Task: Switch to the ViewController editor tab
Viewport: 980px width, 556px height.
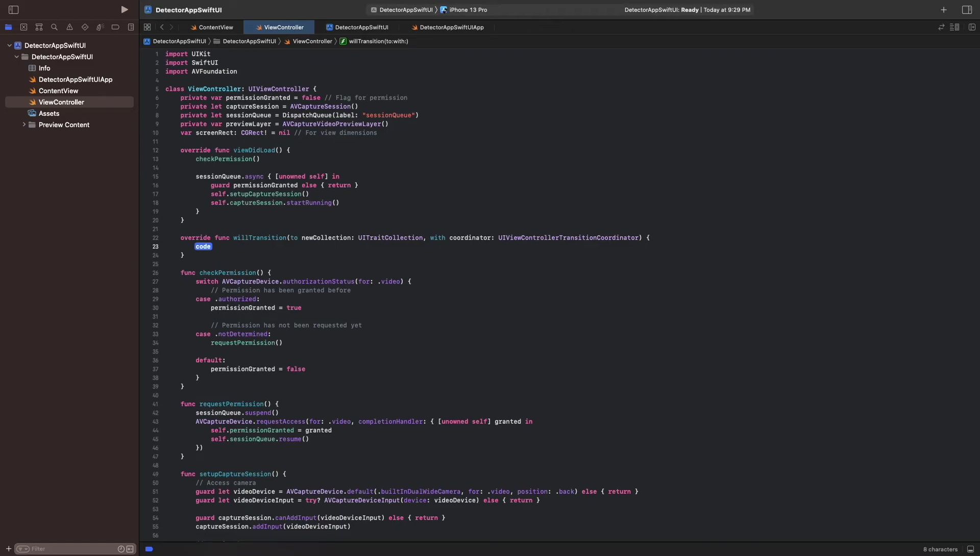Action: coord(279,27)
